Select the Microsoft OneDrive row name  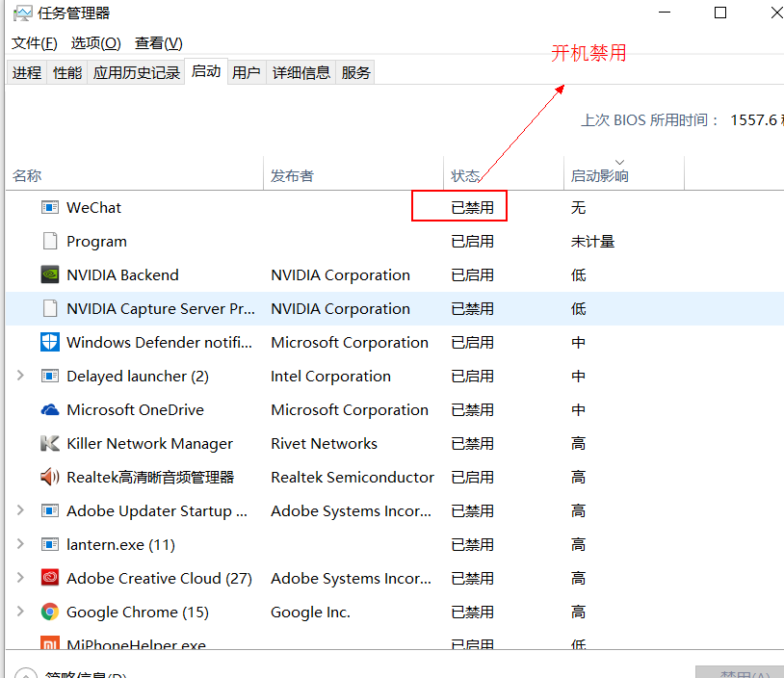click(135, 410)
